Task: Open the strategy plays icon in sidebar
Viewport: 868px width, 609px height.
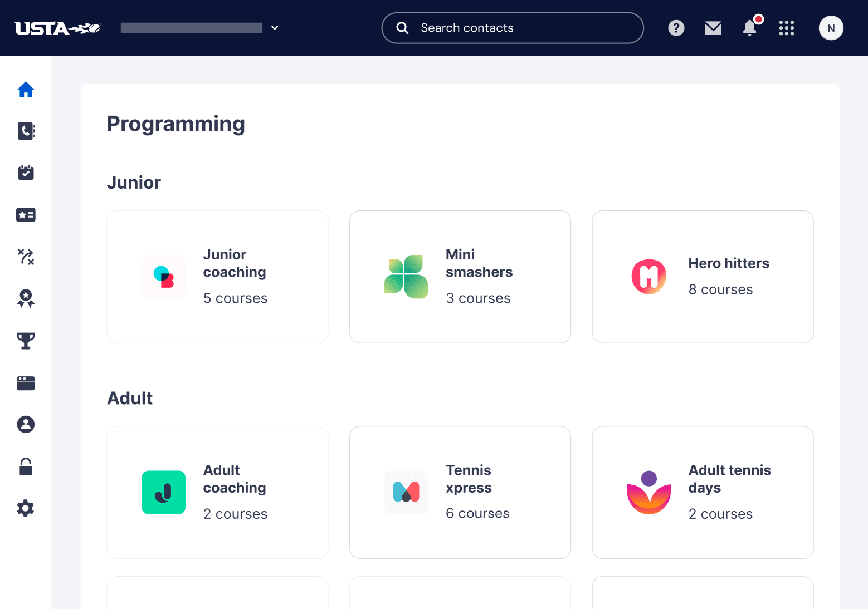Action: (x=26, y=257)
